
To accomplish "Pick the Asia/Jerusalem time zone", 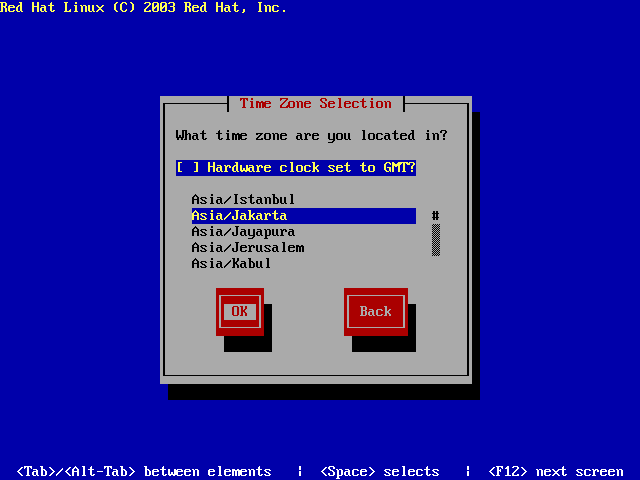I will [x=304, y=248].
